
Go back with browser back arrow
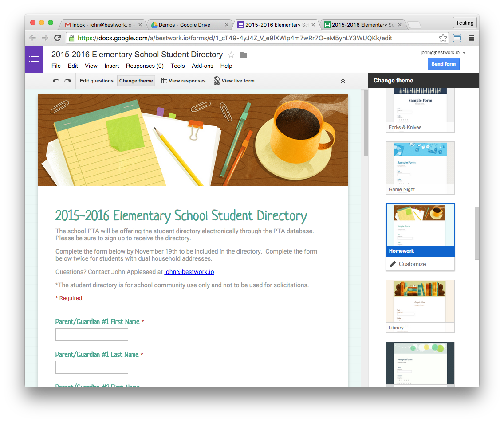pos(32,38)
